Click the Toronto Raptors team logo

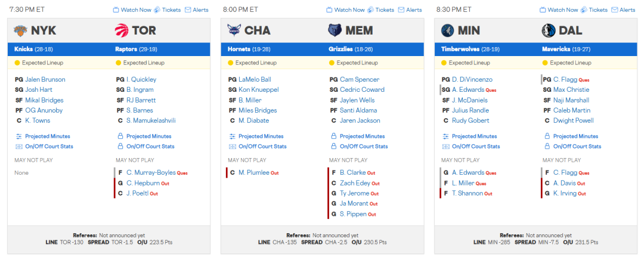[121, 30]
